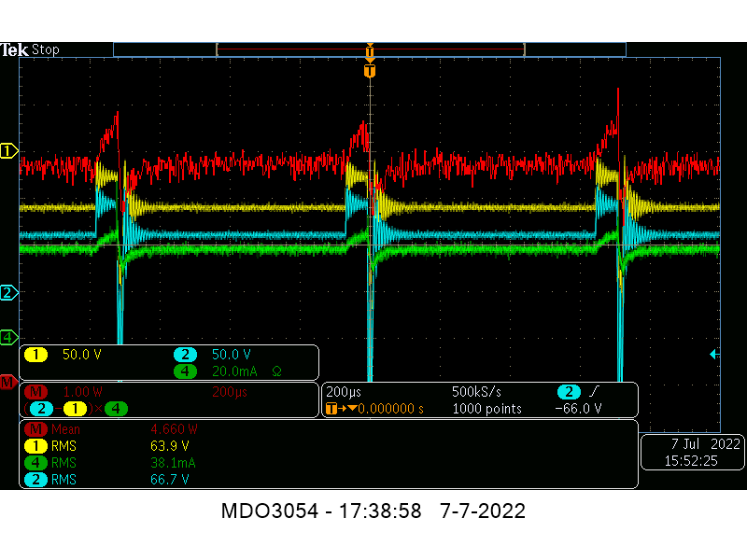Click the orange trigger position T marker
Screen dimensions: 747x560
(370, 71)
